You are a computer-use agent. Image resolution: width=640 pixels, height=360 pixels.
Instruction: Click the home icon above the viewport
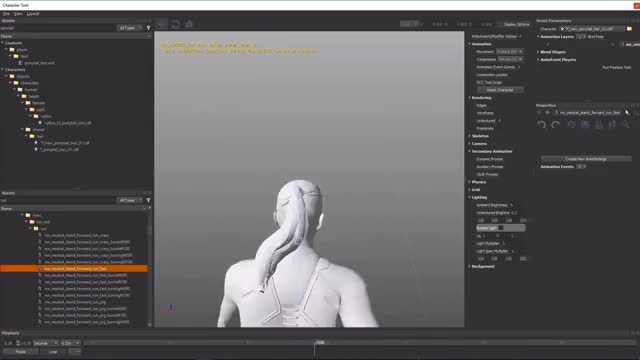[x=189, y=24]
